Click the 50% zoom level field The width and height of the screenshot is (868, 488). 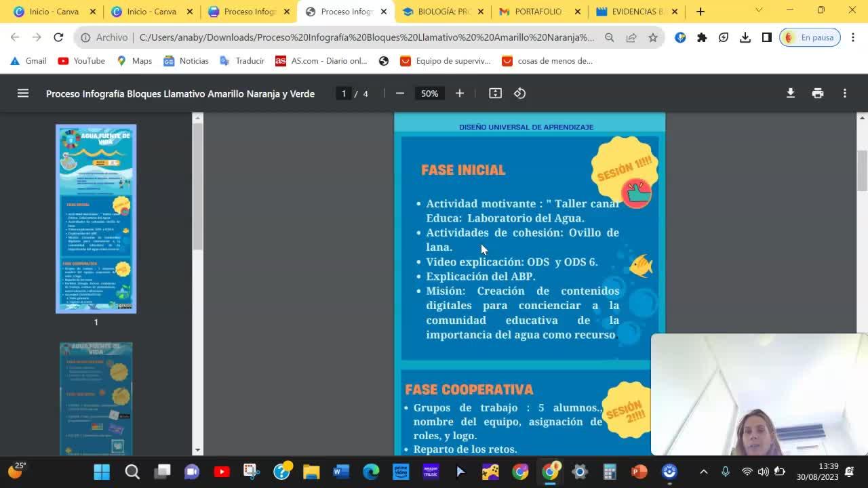[x=430, y=94]
